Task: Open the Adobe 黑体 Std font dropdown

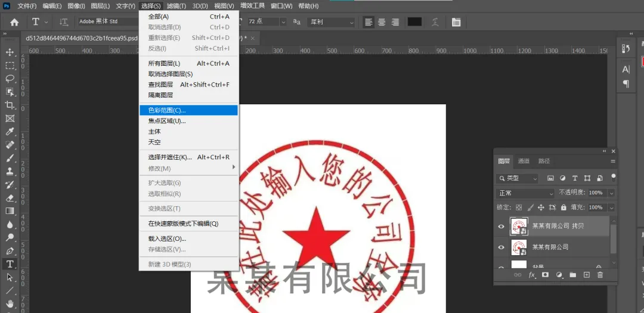Action: (109, 21)
